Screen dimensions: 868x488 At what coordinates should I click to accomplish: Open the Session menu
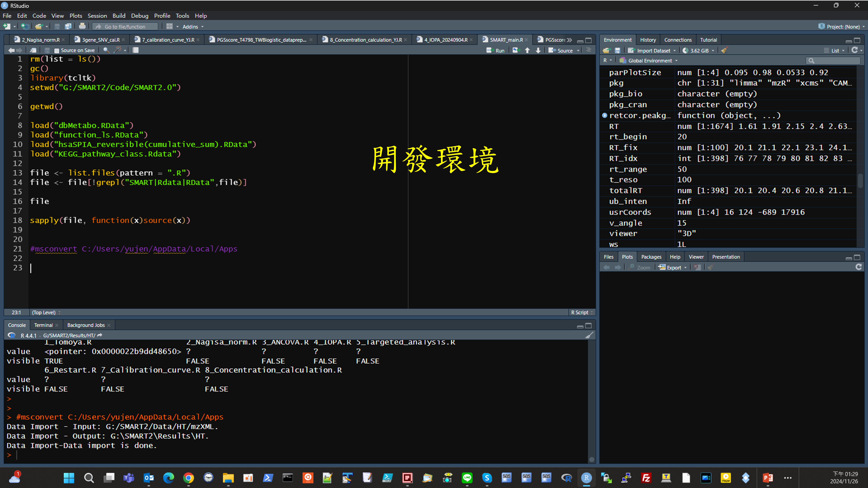point(97,16)
